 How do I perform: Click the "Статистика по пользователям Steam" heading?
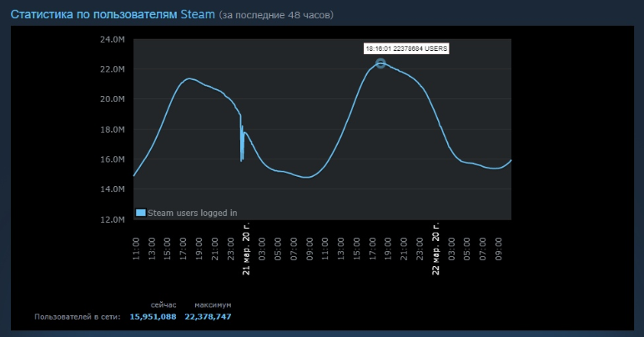[113, 14]
